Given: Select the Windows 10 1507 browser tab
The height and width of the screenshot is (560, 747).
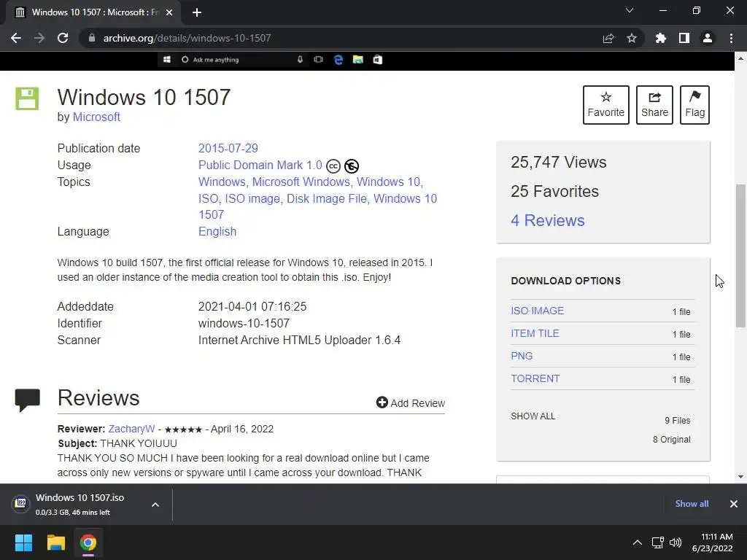Looking at the screenshot, I should pyautogui.click(x=93, y=12).
